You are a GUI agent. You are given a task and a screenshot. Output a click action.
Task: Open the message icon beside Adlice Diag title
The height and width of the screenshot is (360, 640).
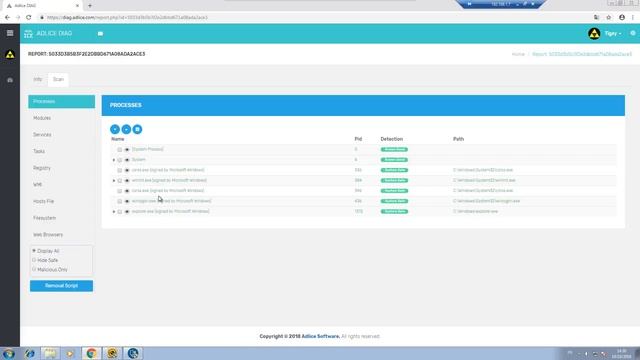click(x=100, y=34)
